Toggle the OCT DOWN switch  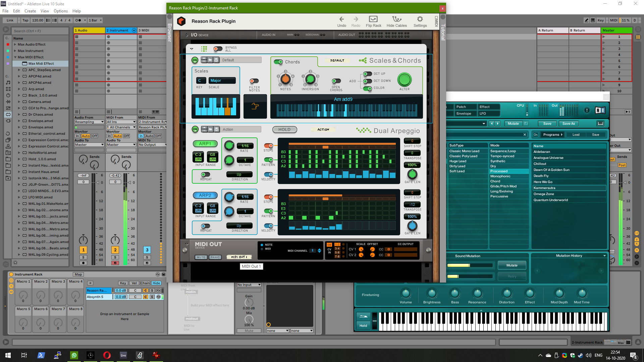368,81
